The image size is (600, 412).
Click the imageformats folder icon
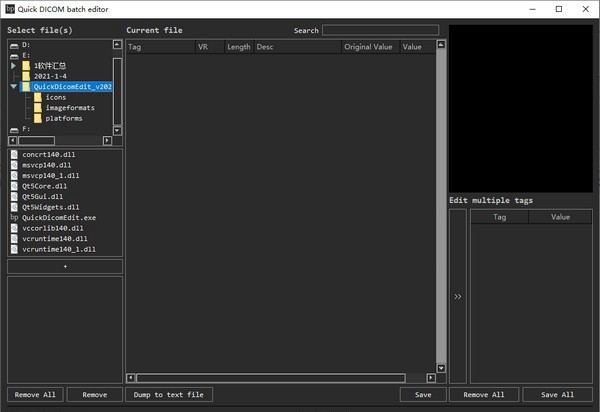38,108
